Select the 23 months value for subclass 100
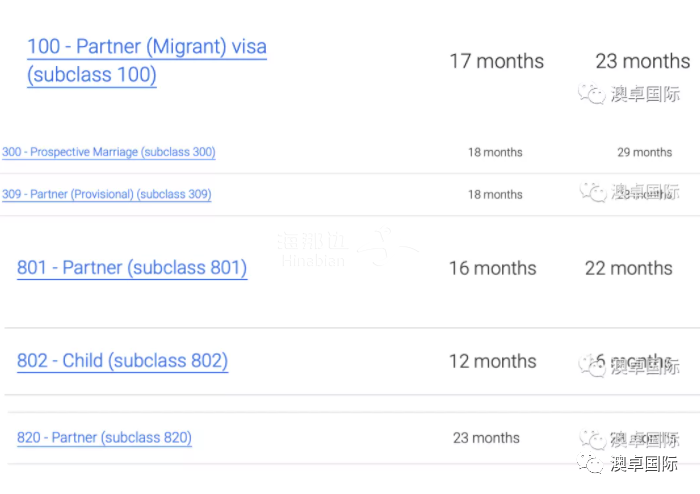Image resolution: width=700 pixels, height=494 pixels. tap(642, 61)
